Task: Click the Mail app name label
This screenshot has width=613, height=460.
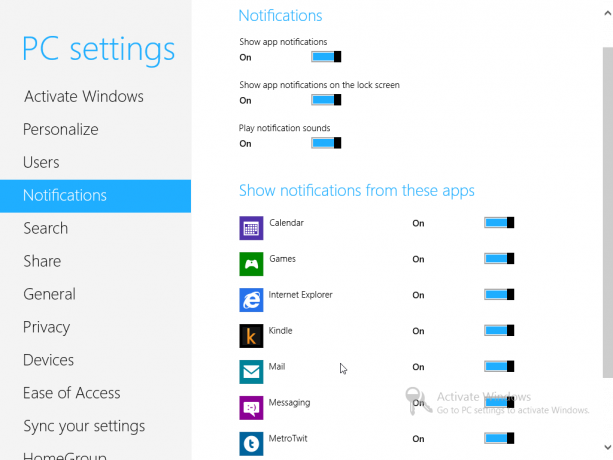Action: click(277, 367)
